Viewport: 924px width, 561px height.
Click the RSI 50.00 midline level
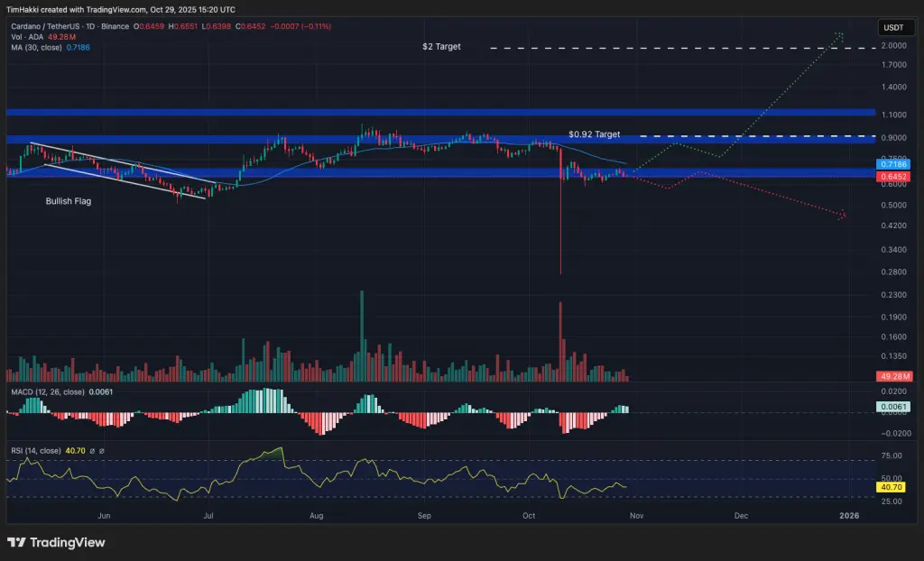pyautogui.click(x=893, y=479)
